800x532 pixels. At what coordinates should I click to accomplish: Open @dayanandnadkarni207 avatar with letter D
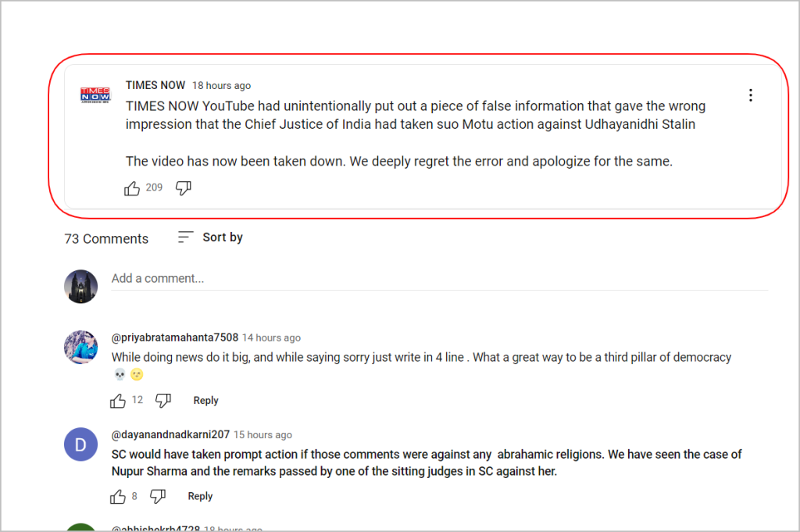pos(80,445)
